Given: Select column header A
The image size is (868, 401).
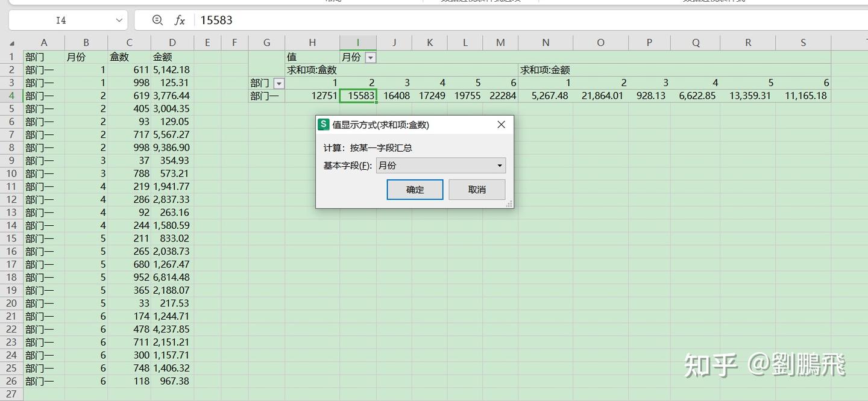Looking at the screenshot, I should [x=44, y=42].
